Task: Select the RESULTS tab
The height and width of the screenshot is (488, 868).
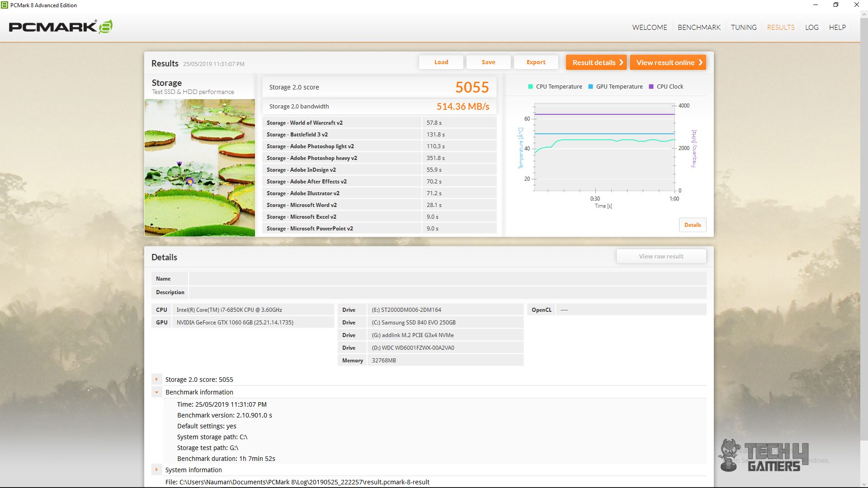Action: (x=781, y=27)
